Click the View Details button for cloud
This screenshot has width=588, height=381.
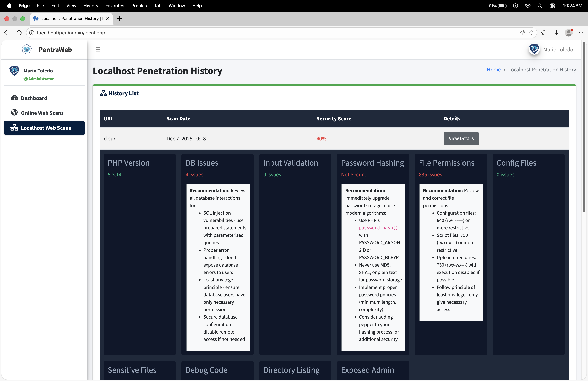click(461, 139)
